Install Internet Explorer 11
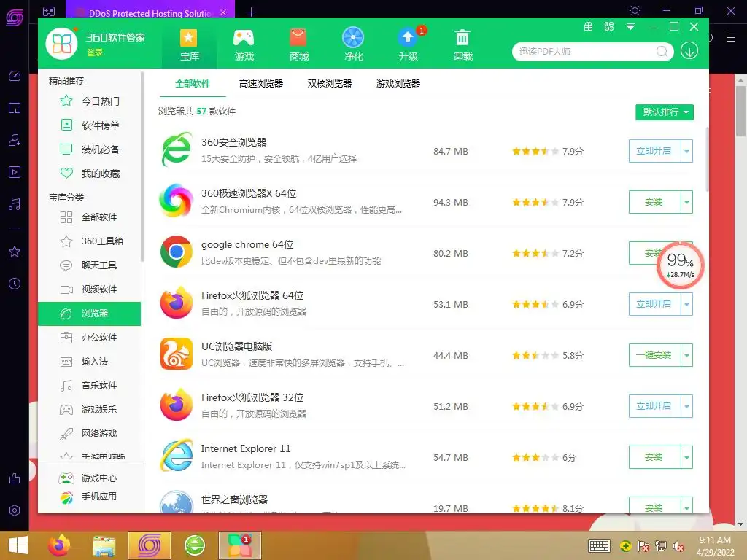Screen dimensions: 747x560 [x=654, y=457]
